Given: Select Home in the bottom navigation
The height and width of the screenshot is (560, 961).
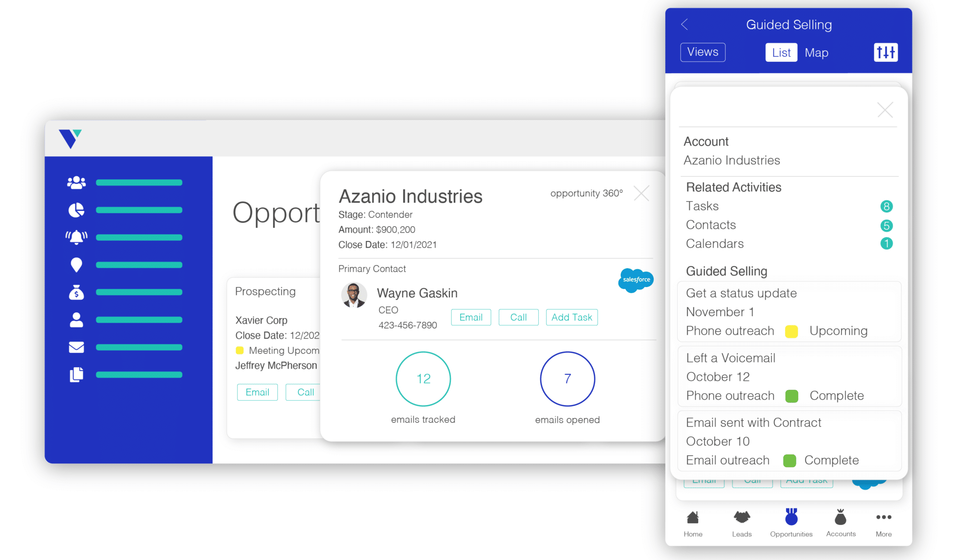Looking at the screenshot, I should click(693, 521).
